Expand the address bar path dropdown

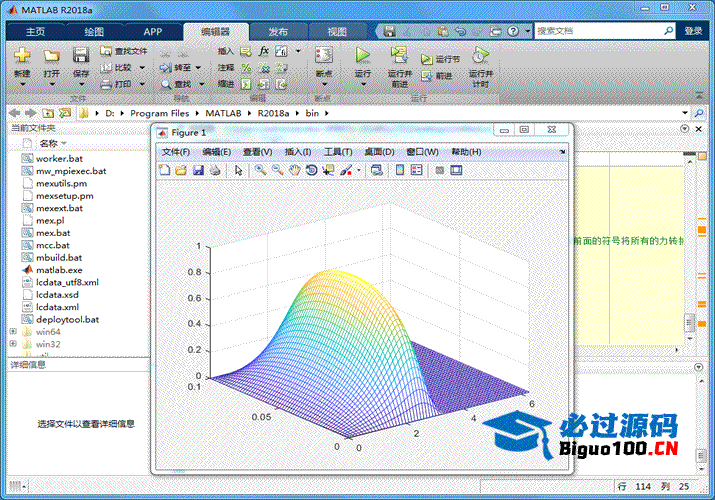[685, 113]
